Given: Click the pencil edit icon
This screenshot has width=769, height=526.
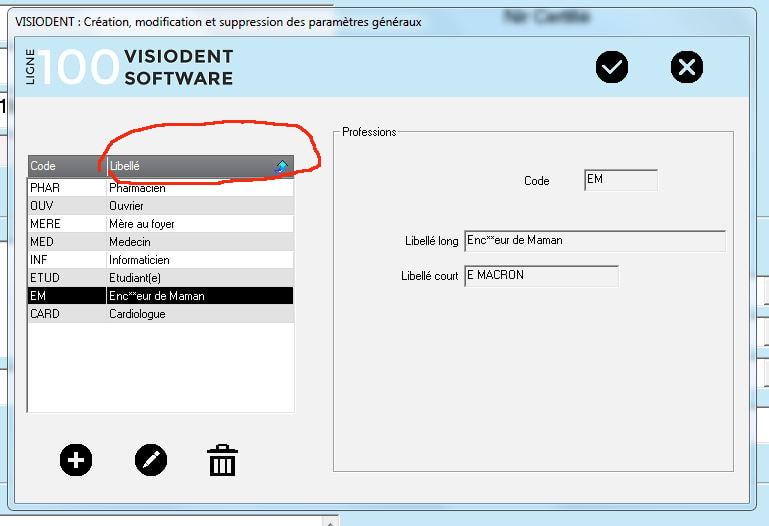Looking at the screenshot, I should pos(150,460).
